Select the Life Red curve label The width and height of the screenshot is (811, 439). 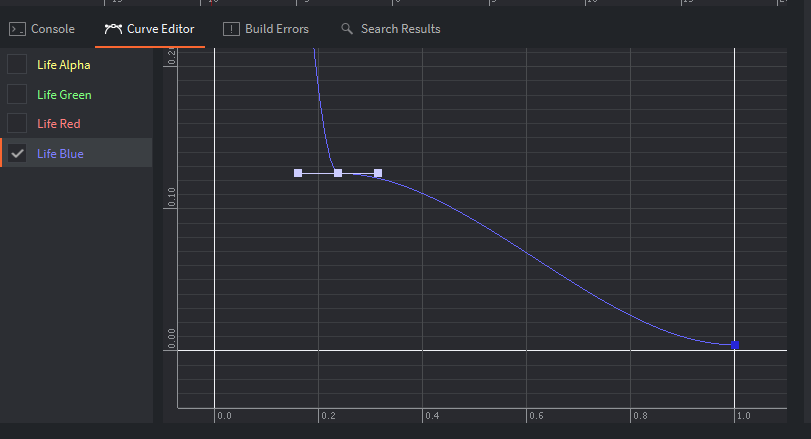[x=58, y=124]
